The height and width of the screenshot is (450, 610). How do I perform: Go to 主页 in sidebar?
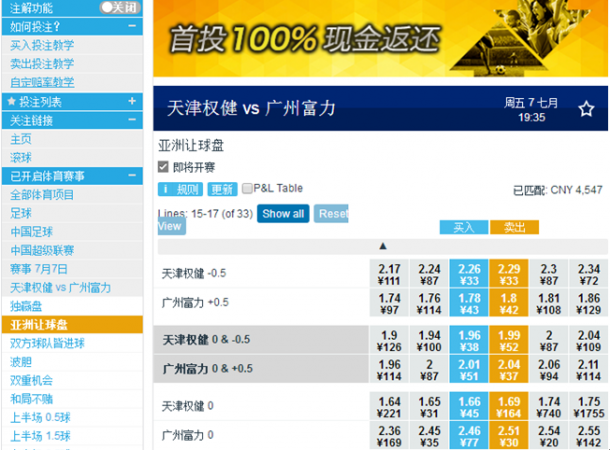tap(21, 139)
